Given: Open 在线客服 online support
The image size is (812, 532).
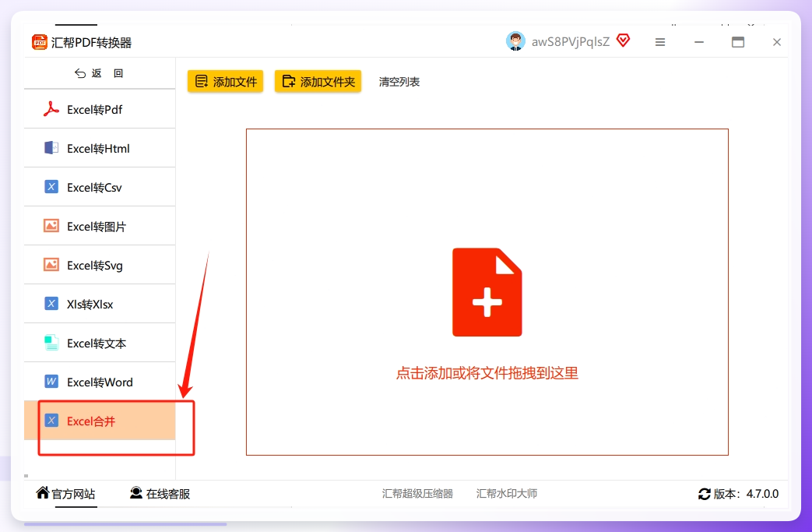Looking at the screenshot, I should point(160,494).
